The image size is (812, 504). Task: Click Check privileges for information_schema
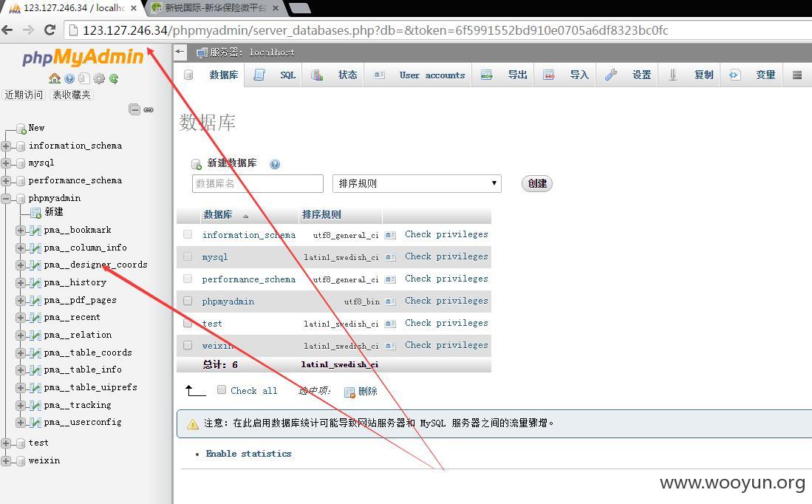pyautogui.click(x=446, y=234)
